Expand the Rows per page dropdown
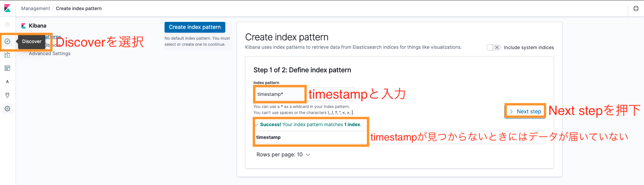The image size is (644, 185). (283, 155)
